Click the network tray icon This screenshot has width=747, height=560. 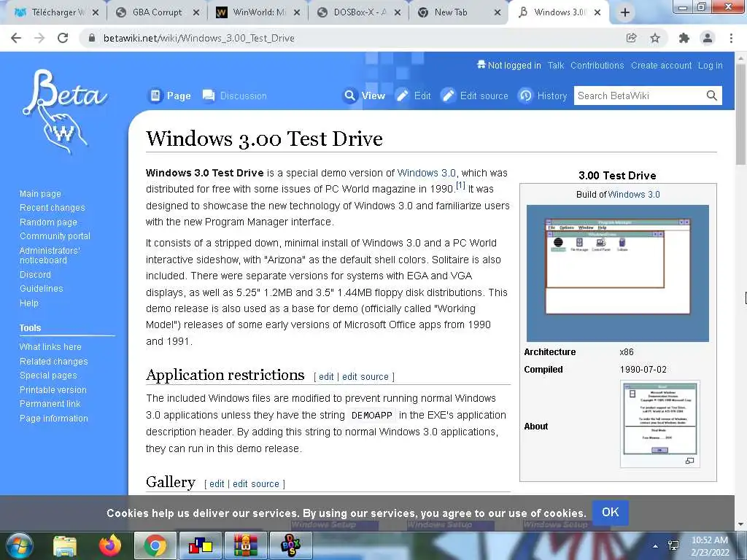(x=673, y=545)
